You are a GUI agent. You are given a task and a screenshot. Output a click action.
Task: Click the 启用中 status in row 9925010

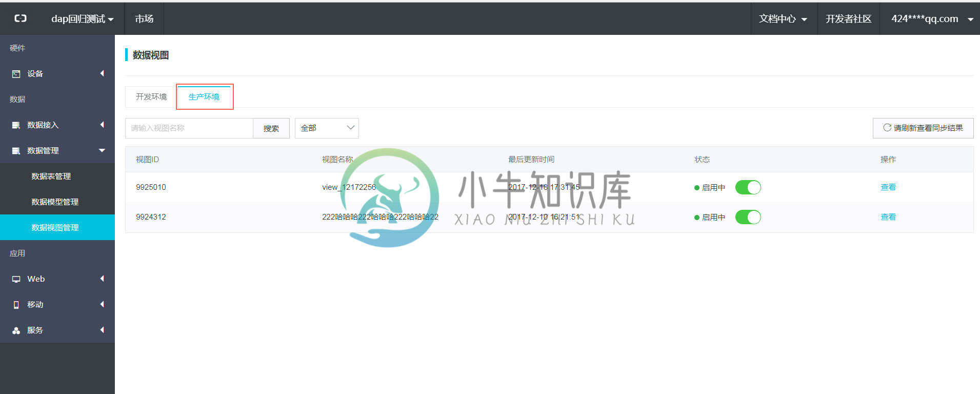[x=710, y=187]
